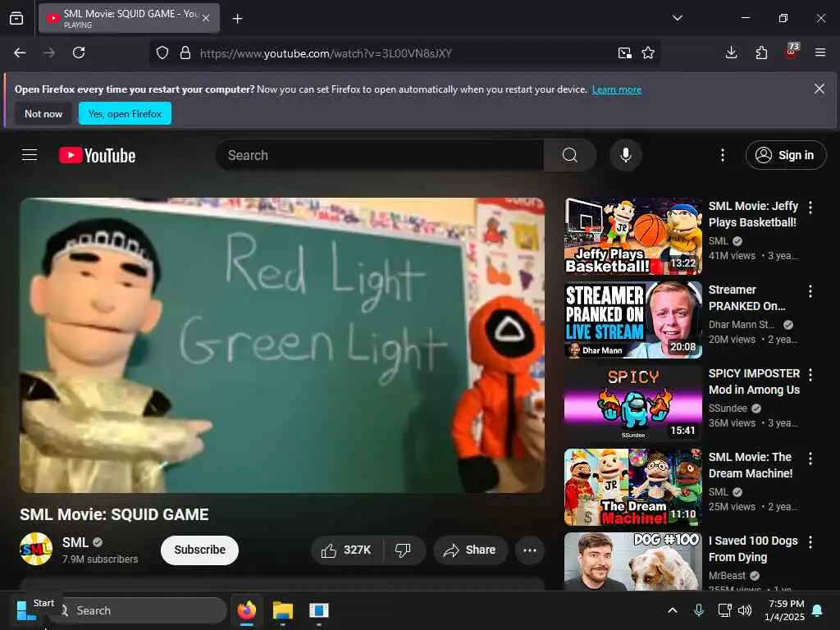Open a new browser tab

237,19
